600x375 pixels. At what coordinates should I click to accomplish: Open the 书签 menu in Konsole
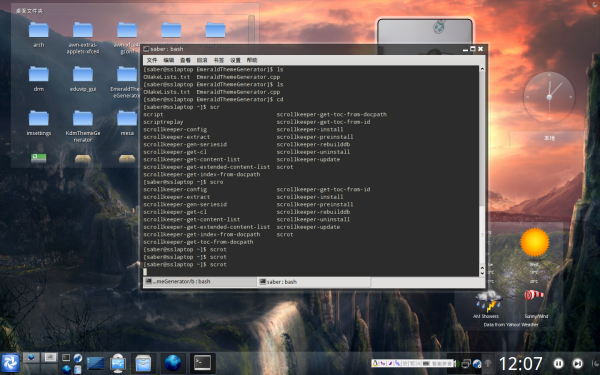(218, 60)
